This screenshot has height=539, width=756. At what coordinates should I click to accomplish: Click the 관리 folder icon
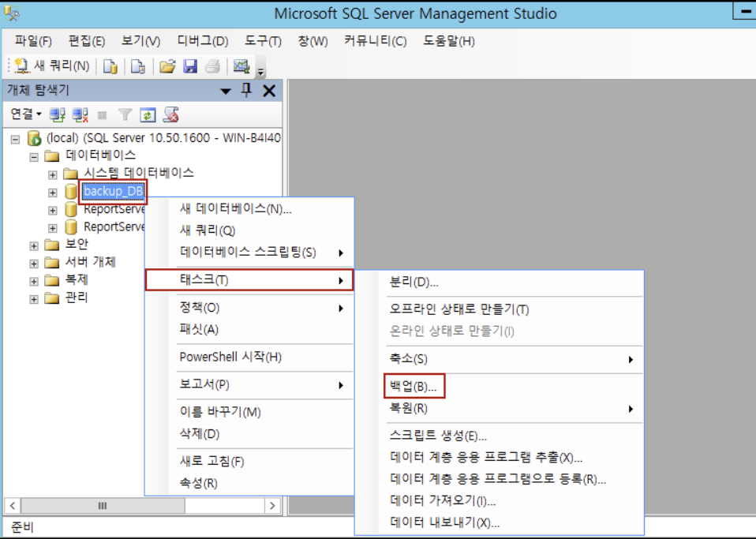pyautogui.click(x=51, y=298)
